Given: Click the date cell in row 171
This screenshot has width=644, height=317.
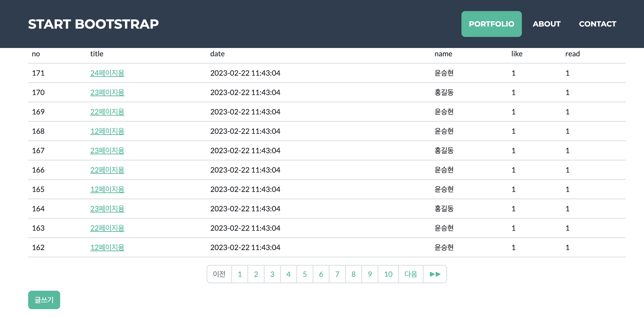Looking at the screenshot, I should click(245, 73).
